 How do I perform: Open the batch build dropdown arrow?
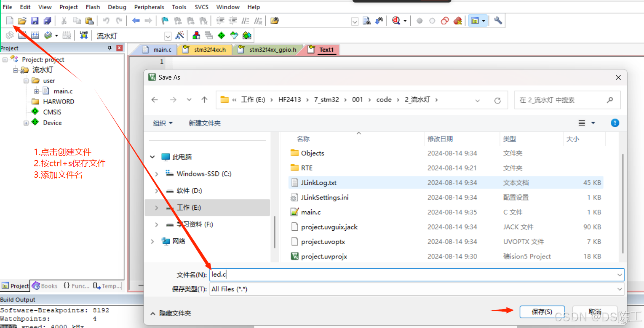(x=56, y=35)
